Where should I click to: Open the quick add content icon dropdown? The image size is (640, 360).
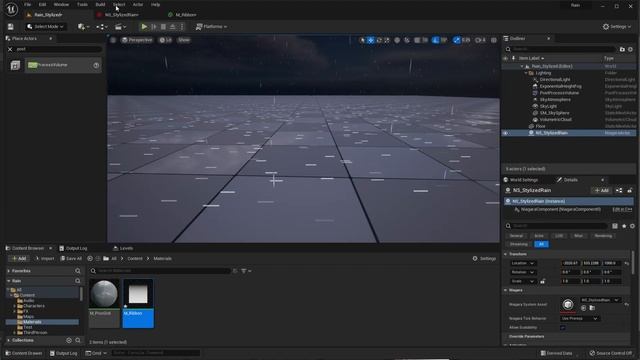pos(83,27)
